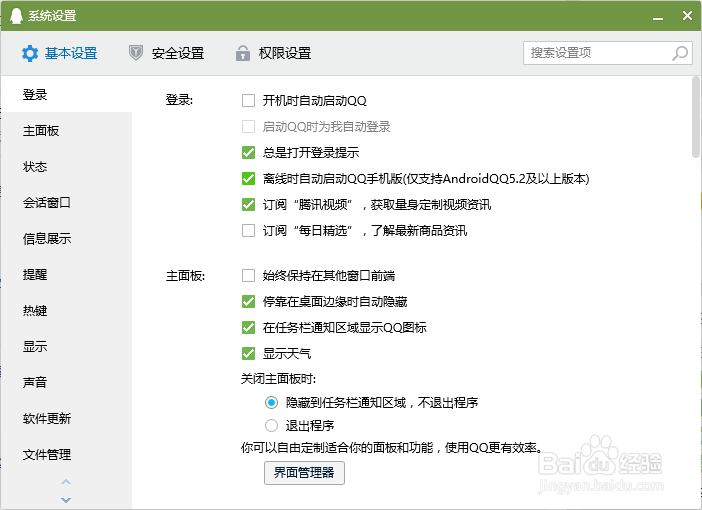Uncheck the 订阅腾讯视频 checkbox

[248, 204]
